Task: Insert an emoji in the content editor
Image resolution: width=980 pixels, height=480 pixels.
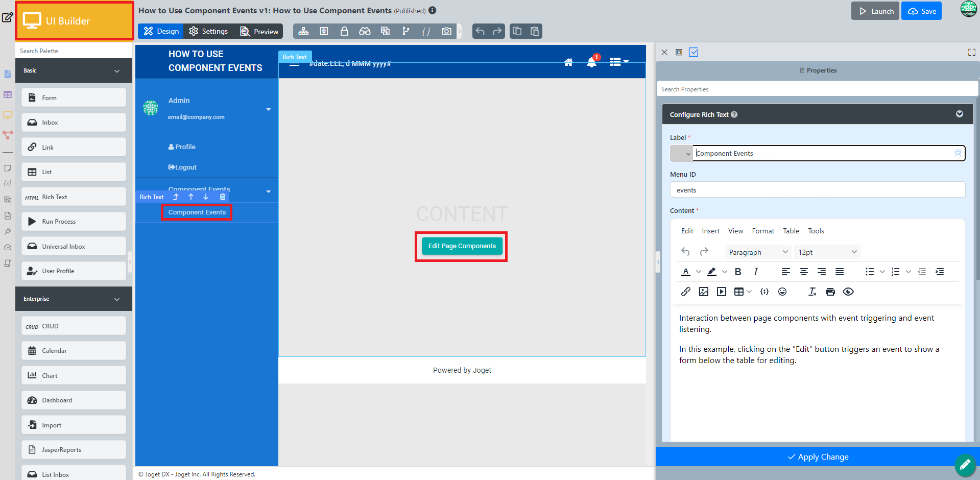Action: (782, 292)
